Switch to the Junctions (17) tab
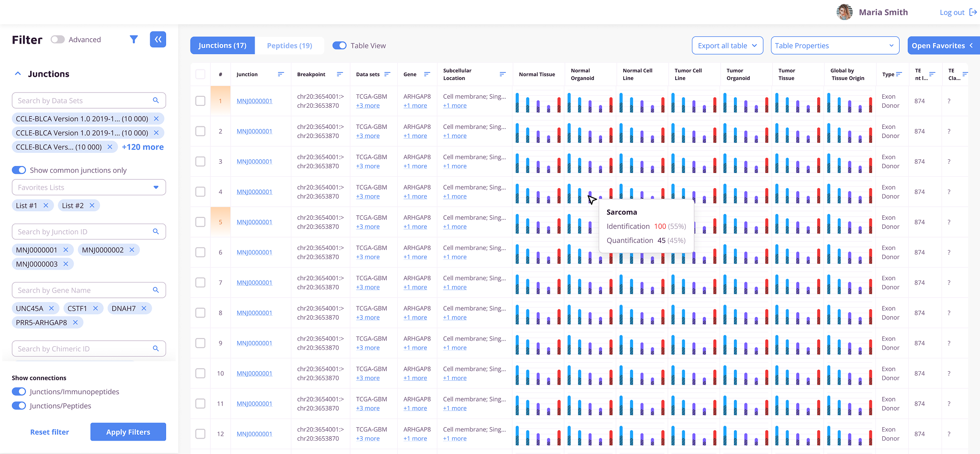This screenshot has height=454, width=980. pos(223,45)
